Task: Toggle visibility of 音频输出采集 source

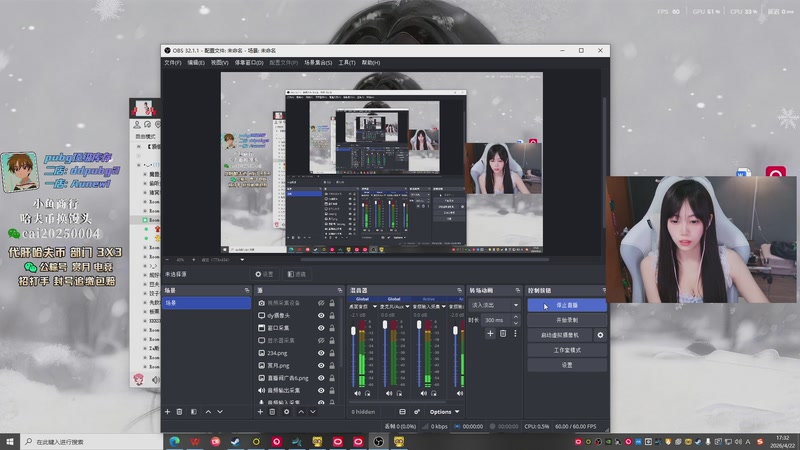Action: tap(321, 390)
